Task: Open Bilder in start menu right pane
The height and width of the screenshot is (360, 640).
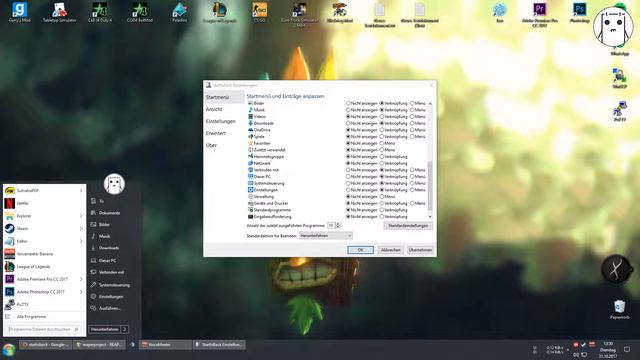Action: click(104, 224)
